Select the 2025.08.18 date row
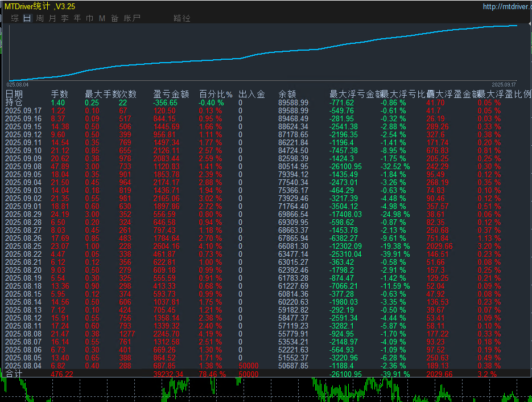The width and height of the screenshot is (532, 402). click(23, 286)
